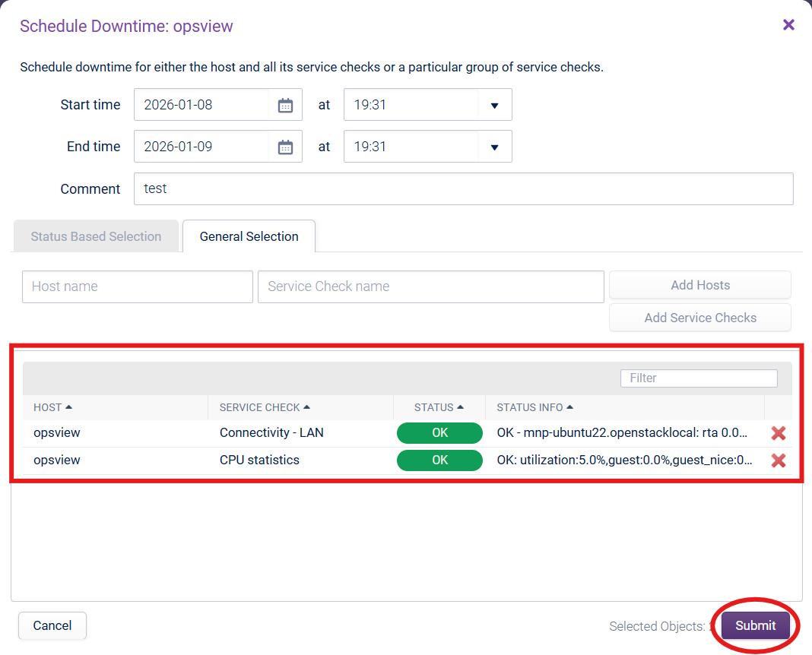Click into the Service Check name field
The width and height of the screenshot is (812, 655).
(430, 287)
